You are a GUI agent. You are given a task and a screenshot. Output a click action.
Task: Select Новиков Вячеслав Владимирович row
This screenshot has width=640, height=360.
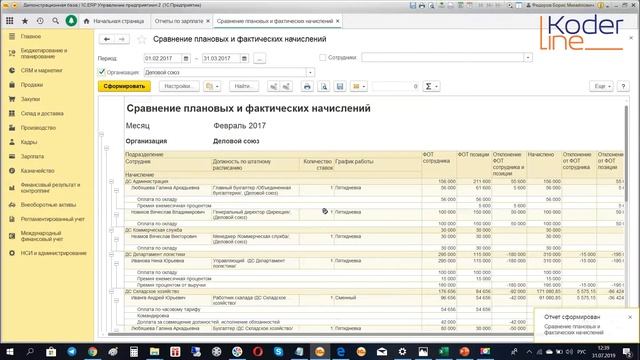[167, 212]
